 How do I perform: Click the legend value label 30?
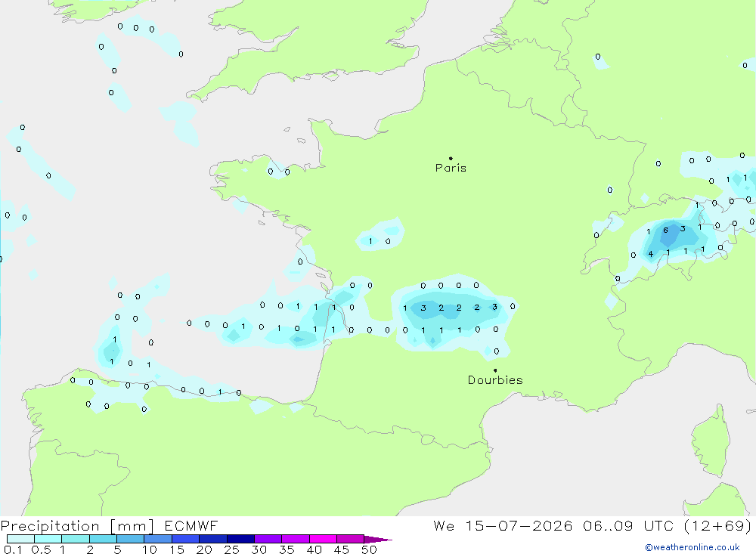259,549
